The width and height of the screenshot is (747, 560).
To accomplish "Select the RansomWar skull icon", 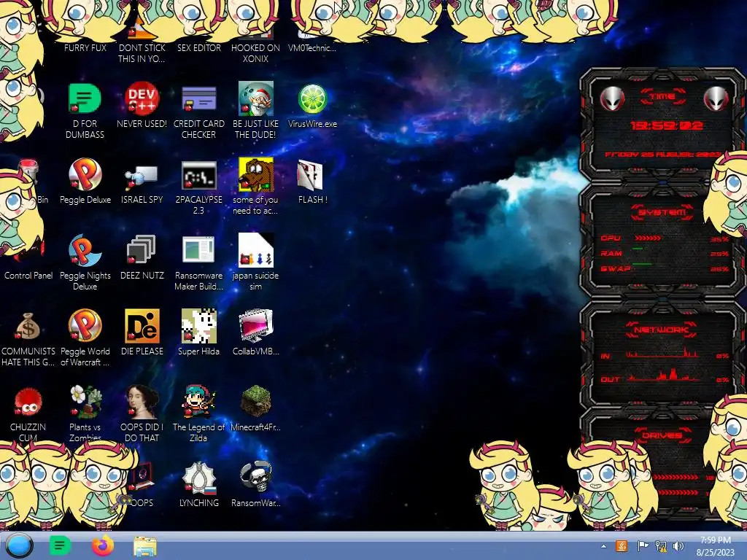I will (256, 478).
